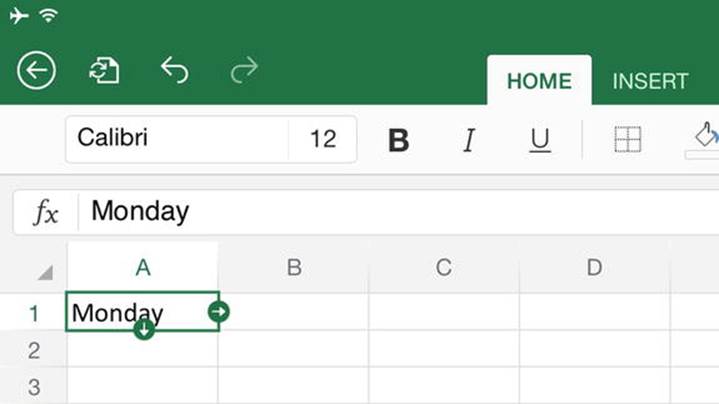Image resolution: width=719 pixels, height=404 pixels.
Task: Open the Calibri font name dropdown
Action: (177, 139)
